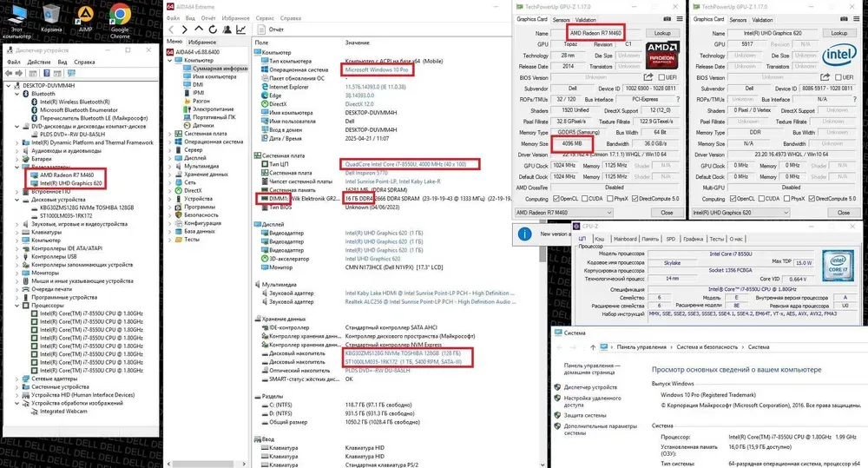Switch to Mainboard tab in CPU-Z
The height and width of the screenshot is (468, 868).
(x=625, y=239)
